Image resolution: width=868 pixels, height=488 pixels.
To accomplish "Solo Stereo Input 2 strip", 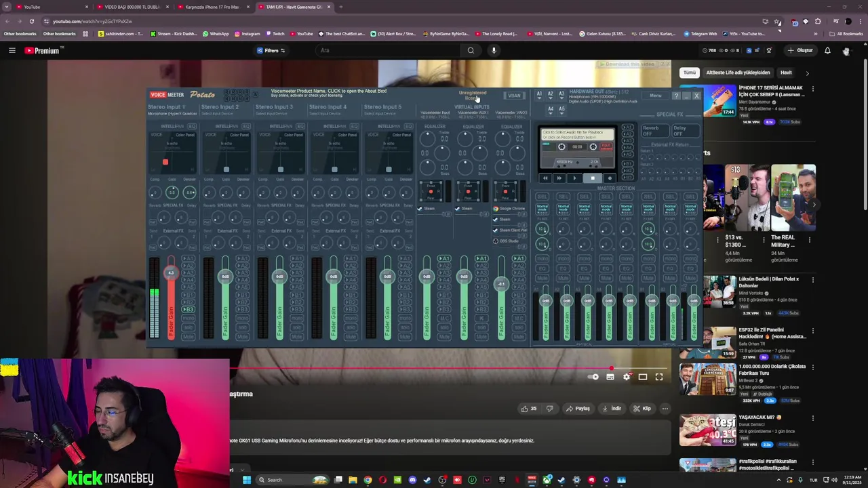I will click(x=242, y=327).
